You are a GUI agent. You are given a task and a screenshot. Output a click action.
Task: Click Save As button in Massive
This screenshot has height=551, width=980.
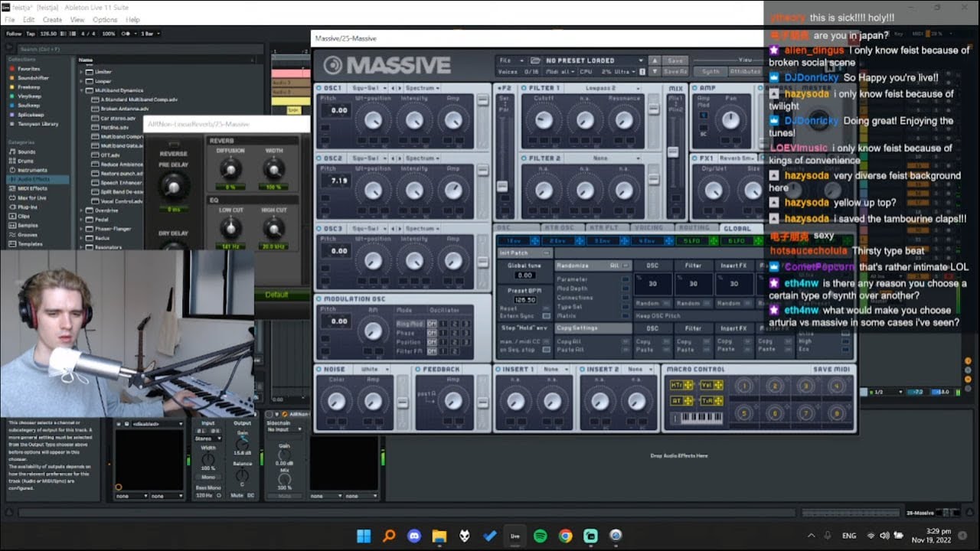pos(675,71)
